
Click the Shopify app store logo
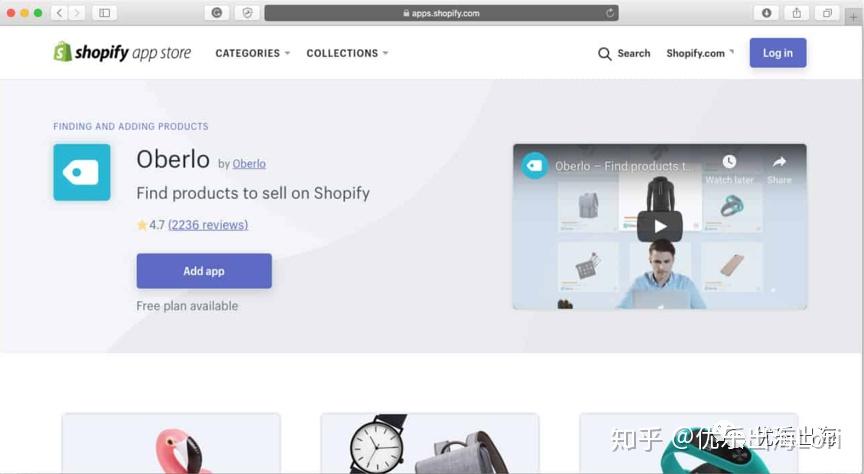pyautogui.click(x=122, y=52)
